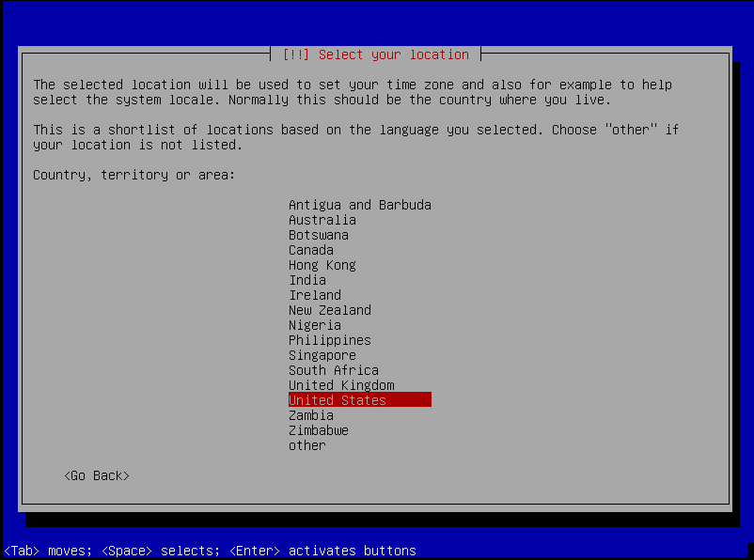754x560 pixels.
Task: Select Canada as your country
Action: 310,250
